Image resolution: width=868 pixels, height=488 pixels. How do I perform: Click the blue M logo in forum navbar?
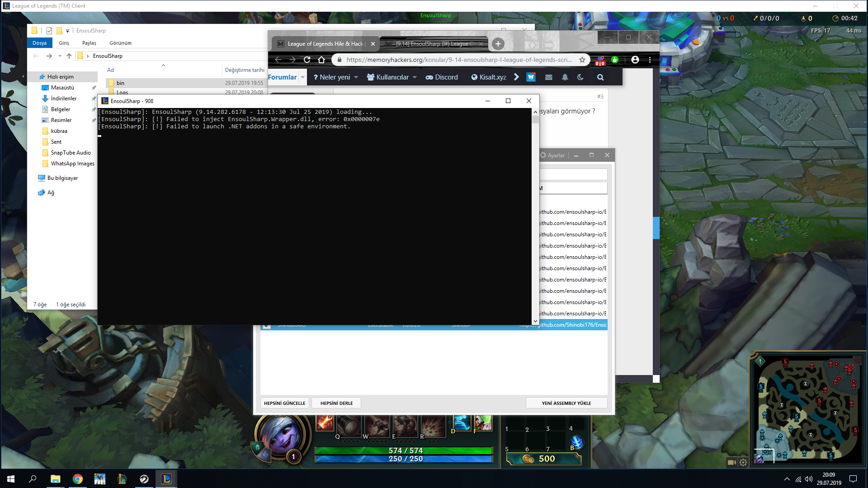pos(531,77)
